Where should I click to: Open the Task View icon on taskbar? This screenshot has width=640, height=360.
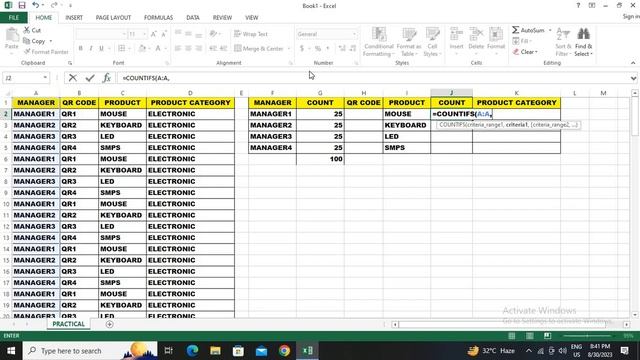point(168,351)
